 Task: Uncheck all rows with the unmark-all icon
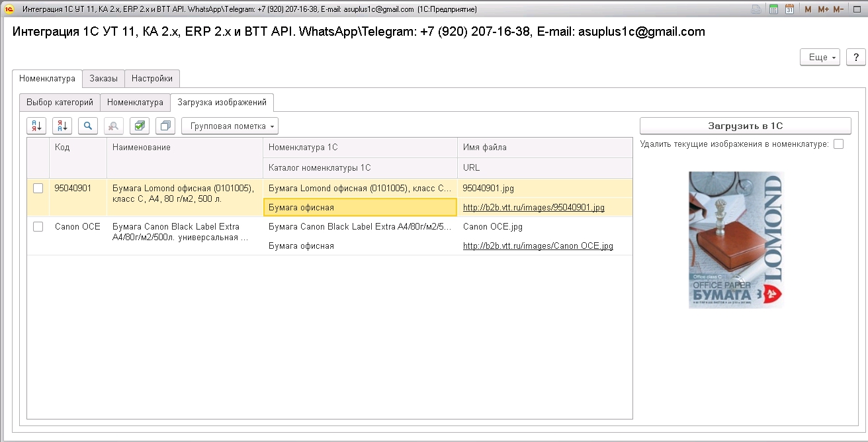(165, 126)
